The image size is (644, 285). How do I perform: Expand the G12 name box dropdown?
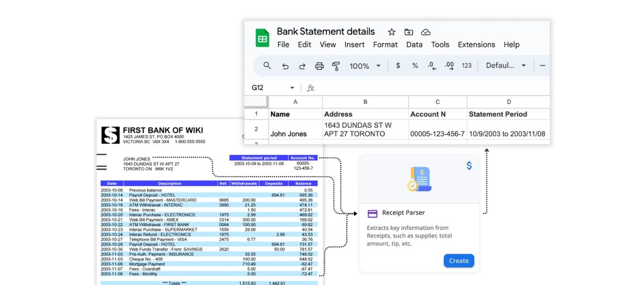click(x=292, y=88)
